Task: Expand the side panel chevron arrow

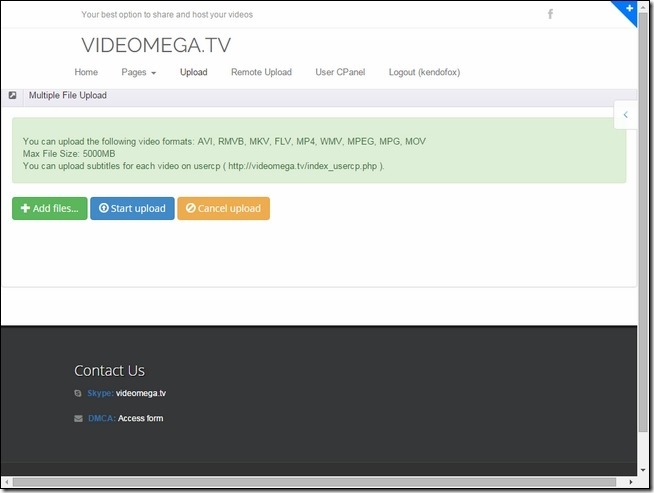Action: coord(625,115)
